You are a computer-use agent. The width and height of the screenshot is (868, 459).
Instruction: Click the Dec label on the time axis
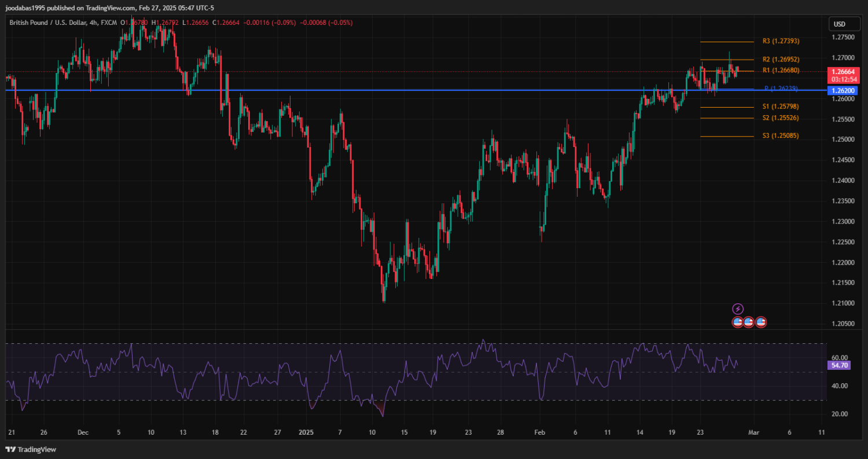83,432
